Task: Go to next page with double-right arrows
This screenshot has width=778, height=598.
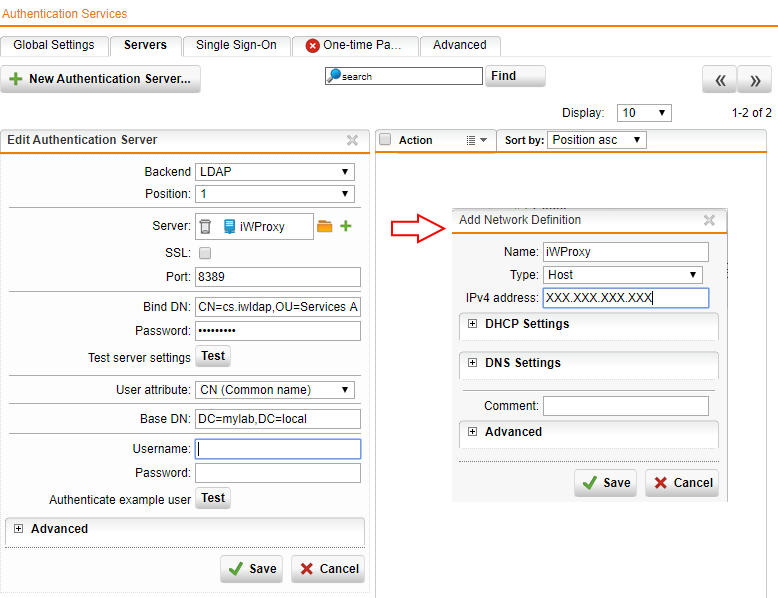Action: coord(755,81)
